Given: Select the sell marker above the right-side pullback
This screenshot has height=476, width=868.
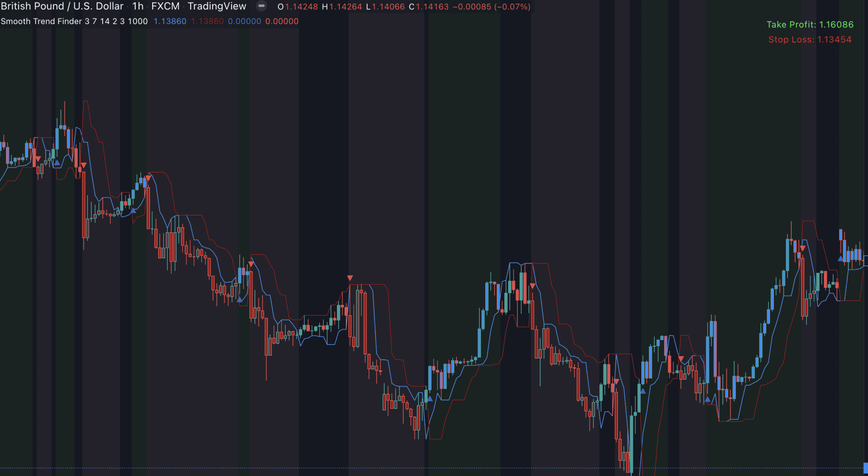Looking at the screenshot, I should (x=682, y=358).
